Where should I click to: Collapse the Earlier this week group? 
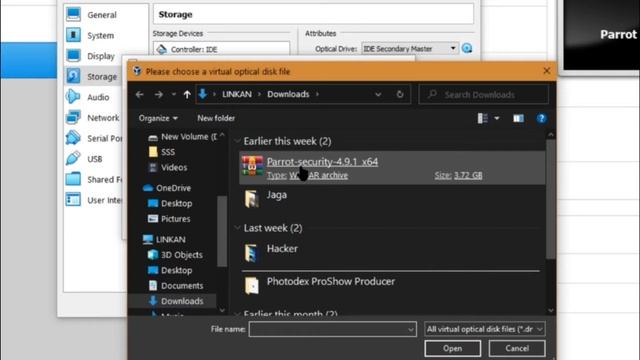click(237, 141)
